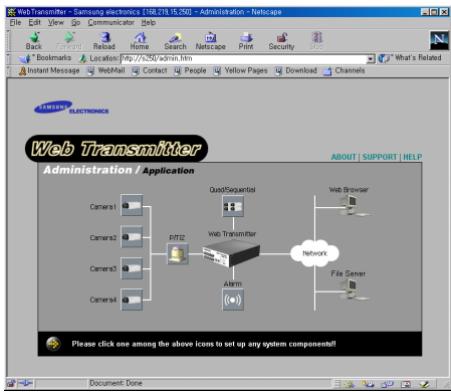Viewport: 451px width, 392px height.
Task: Go to the Home page
Action: [140, 41]
